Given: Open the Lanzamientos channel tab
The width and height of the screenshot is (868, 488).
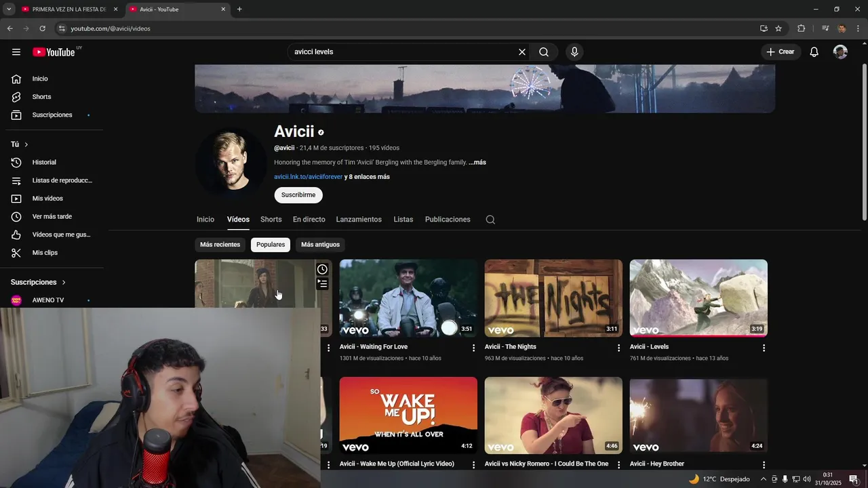Looking at the screenshot, I should pos(359,220).
